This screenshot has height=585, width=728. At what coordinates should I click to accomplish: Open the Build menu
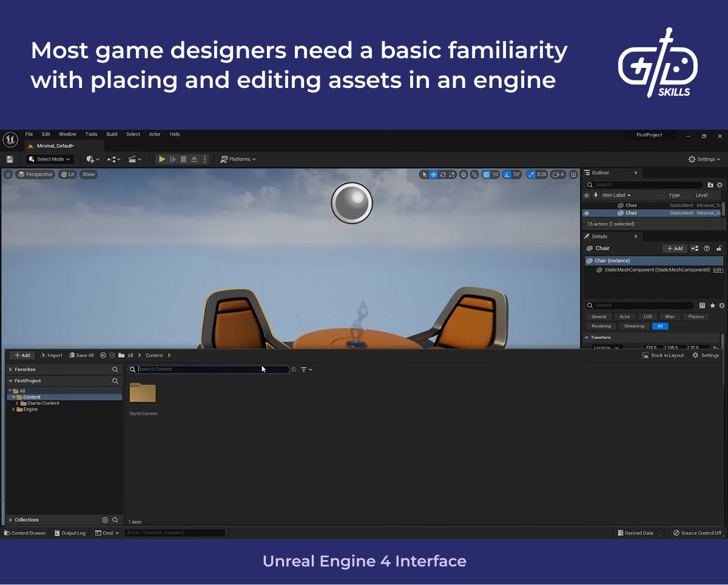pos(112,135)
